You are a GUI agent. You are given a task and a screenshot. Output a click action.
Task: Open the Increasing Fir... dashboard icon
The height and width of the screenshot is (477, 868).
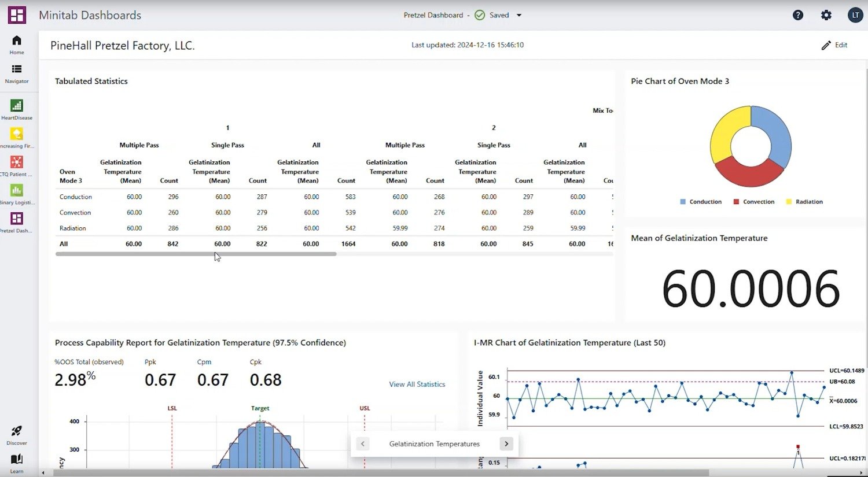(x=17, y=134)
